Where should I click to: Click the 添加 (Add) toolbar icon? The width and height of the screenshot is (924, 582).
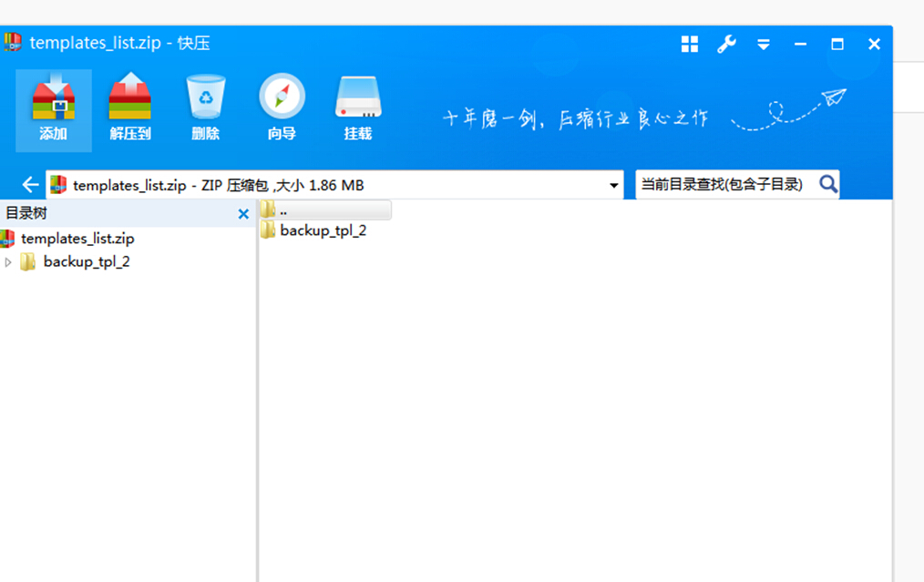coord(54,110)
